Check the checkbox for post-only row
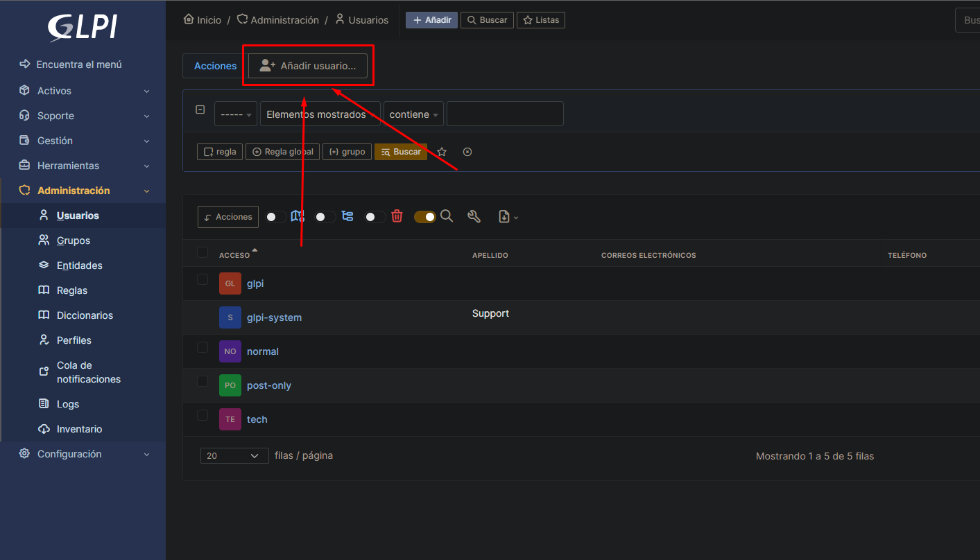The height and width of the screenshot is (560, 980). [203, 381]
